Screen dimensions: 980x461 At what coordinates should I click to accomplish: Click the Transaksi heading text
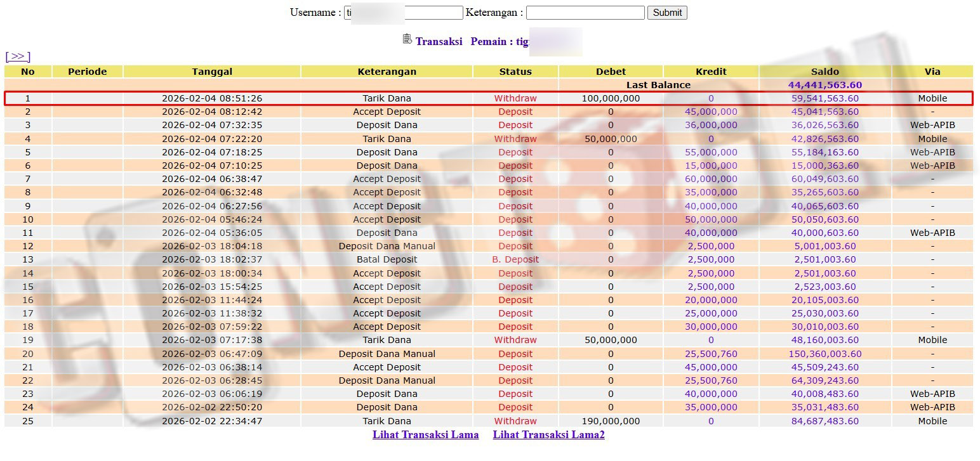click(x=439, y=42)
